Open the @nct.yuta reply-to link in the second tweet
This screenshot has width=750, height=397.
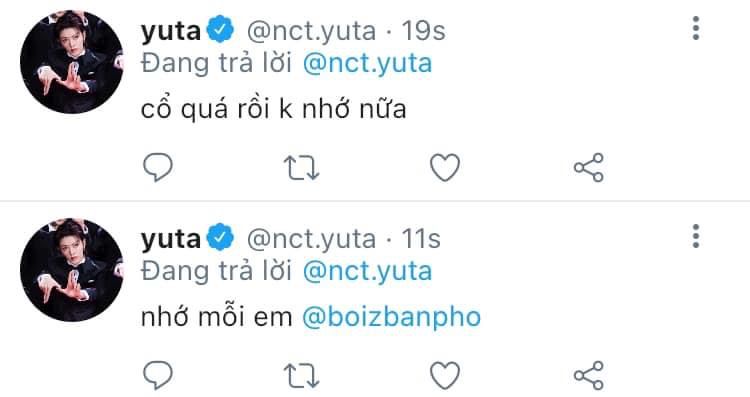[367, 272]
